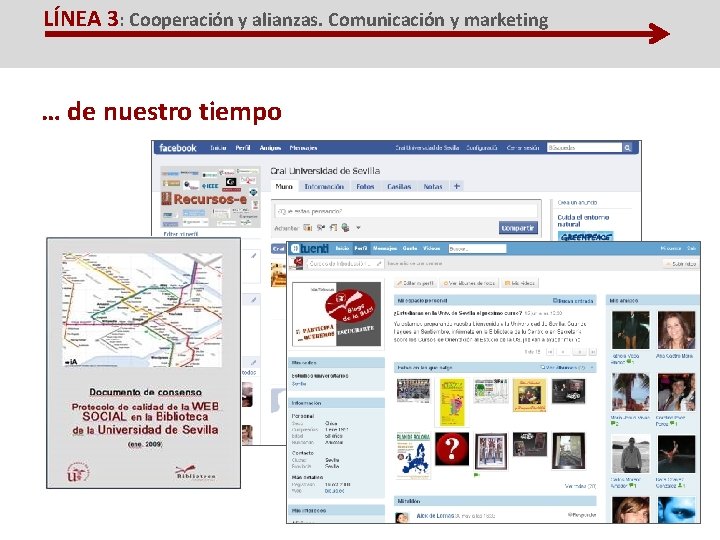The height and width of the screenshot is (540, 720).
Task: Click the fourth attach icon beside Adjuntar
Action: point(345,228)
